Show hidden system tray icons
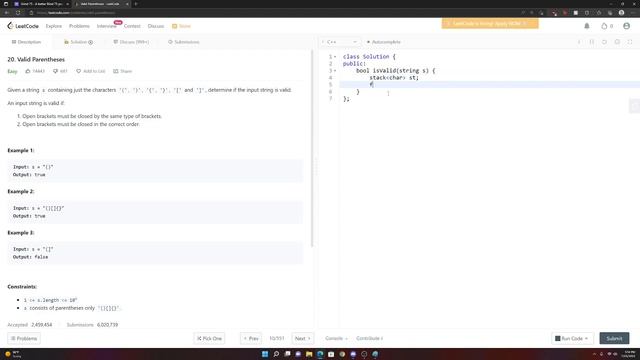This screenshot has height=360, width=640. (x=594, y=354)
